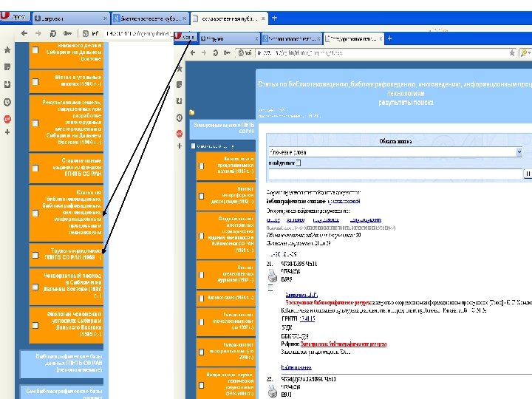The width and height of the screenshot is (532, 399).
Task: Click first sort link under 'Отсортировать'
Action: (x=273, y=219)
